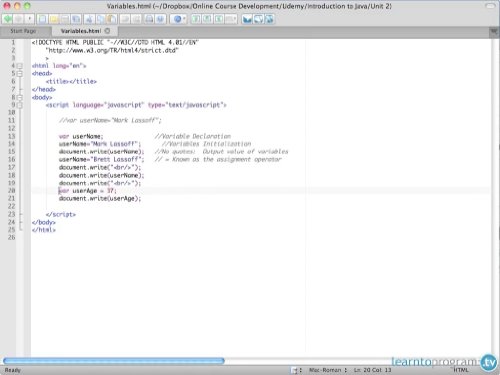Click the closing html tag on line 25

pos(44,230)
